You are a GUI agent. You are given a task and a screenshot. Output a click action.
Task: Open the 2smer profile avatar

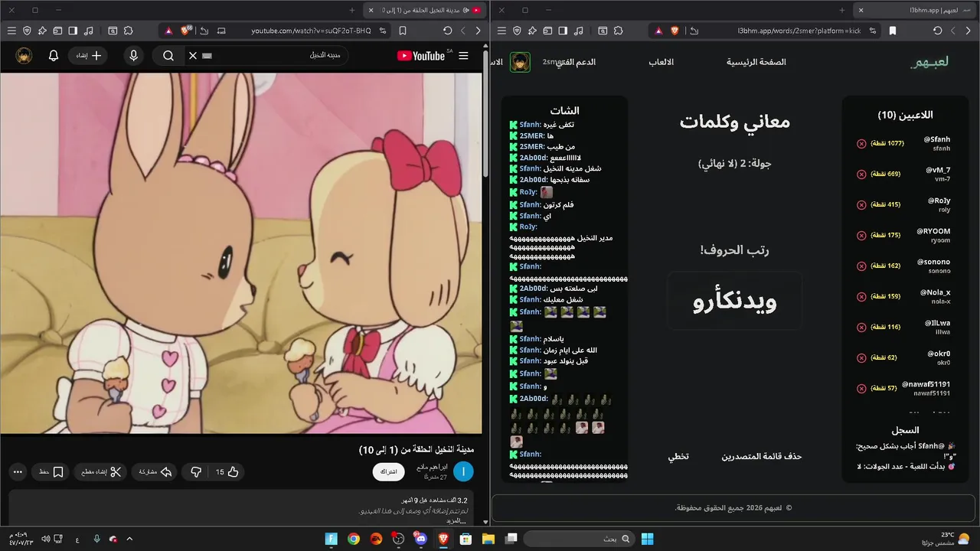[x=521, y=62]
